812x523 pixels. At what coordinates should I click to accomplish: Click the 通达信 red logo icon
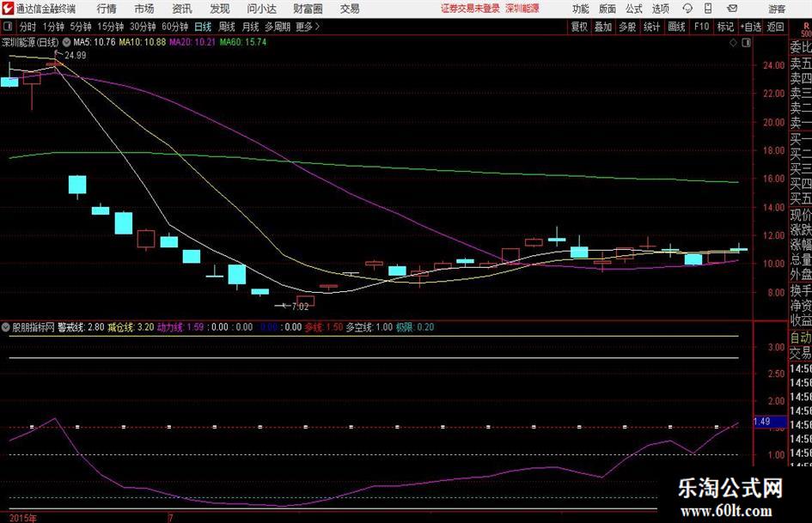point(7,9)
